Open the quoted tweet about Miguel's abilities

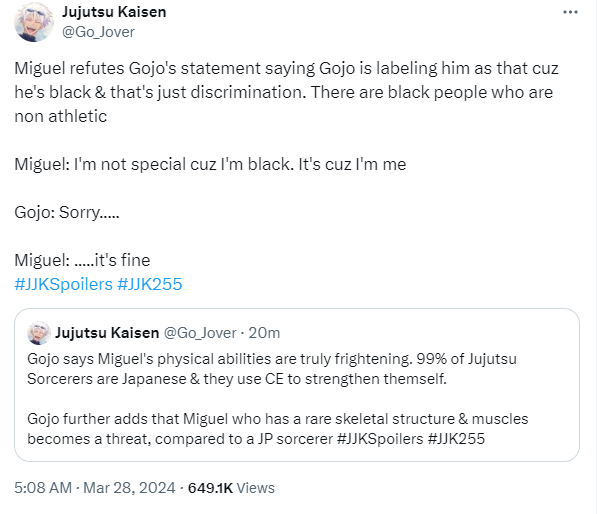pos(297,385)
